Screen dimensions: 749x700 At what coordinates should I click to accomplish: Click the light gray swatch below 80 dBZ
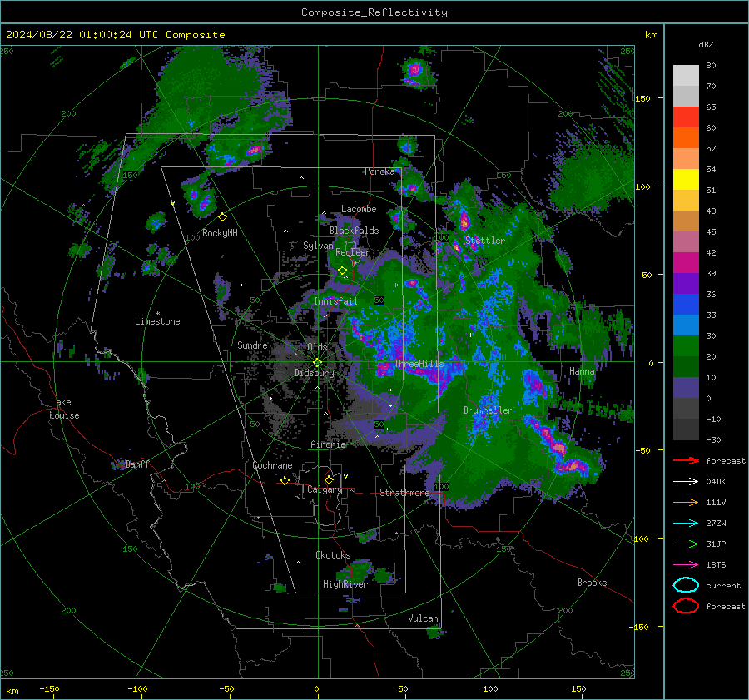(686, 76)
